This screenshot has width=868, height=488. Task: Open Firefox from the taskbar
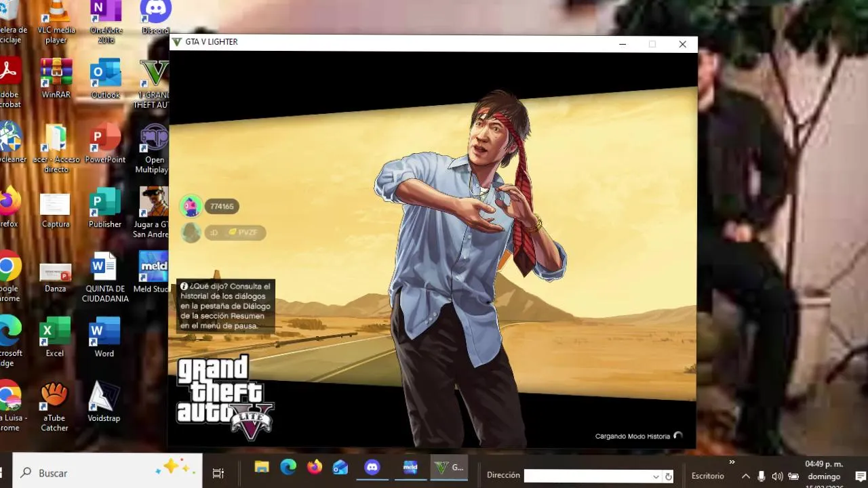314,467
